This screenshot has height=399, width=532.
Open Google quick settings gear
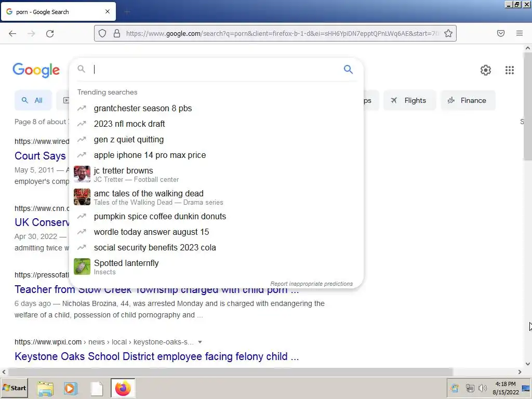pos(486,70)
